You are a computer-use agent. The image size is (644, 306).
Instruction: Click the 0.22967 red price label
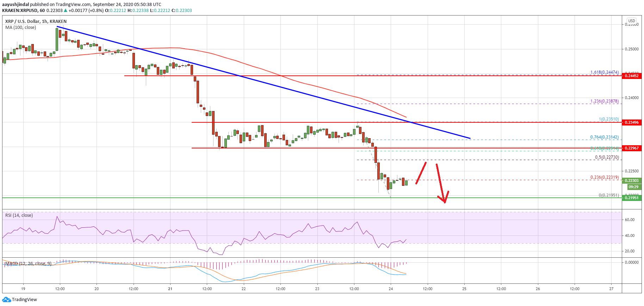click(x=632, y=148)
